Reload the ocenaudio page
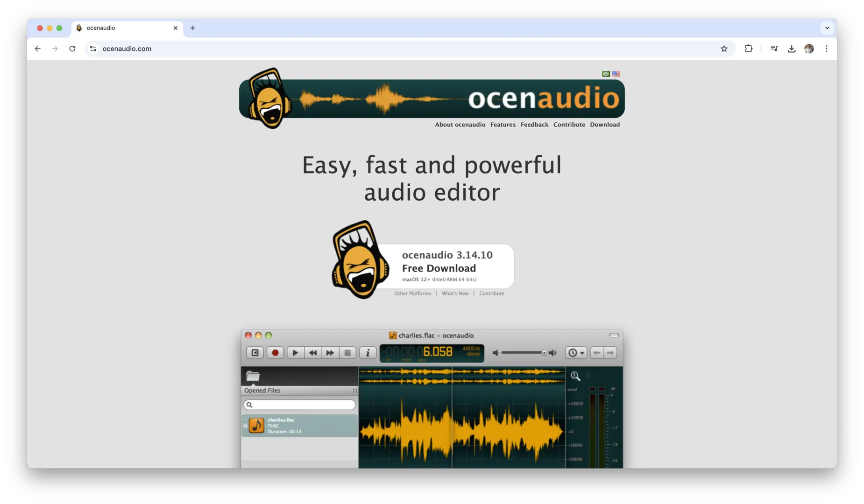The width and height of the screenshot is (864, 504). (x=72, y=49)
